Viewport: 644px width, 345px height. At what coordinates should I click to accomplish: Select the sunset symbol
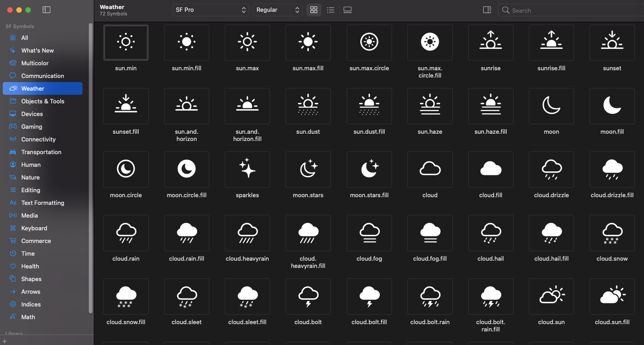[x=612, y=43]
